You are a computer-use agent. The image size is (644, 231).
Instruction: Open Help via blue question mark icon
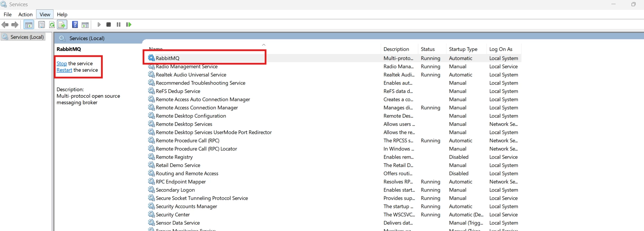pos(75,25)
